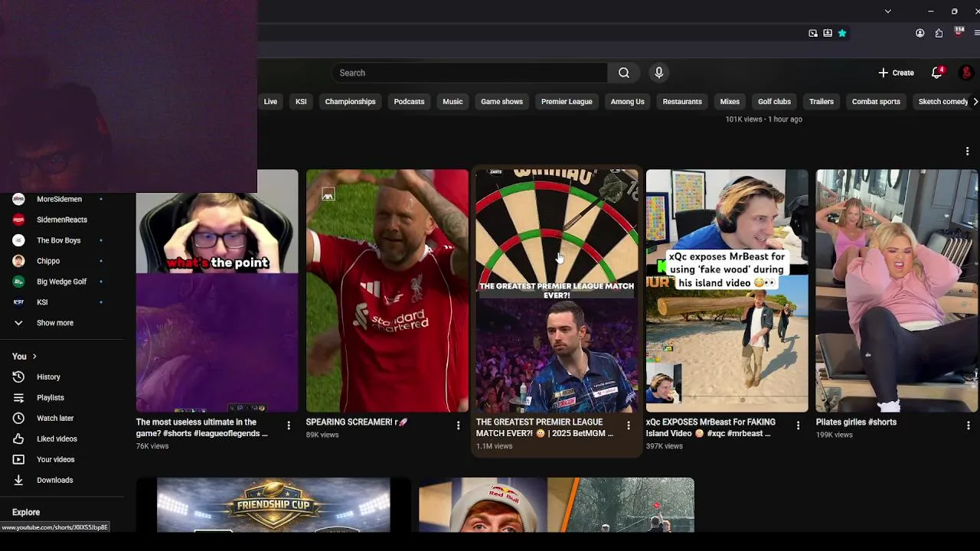Click the Pilates girlies #shorts title
Screen dimensions: 980x551
click(x=856, y=422)
